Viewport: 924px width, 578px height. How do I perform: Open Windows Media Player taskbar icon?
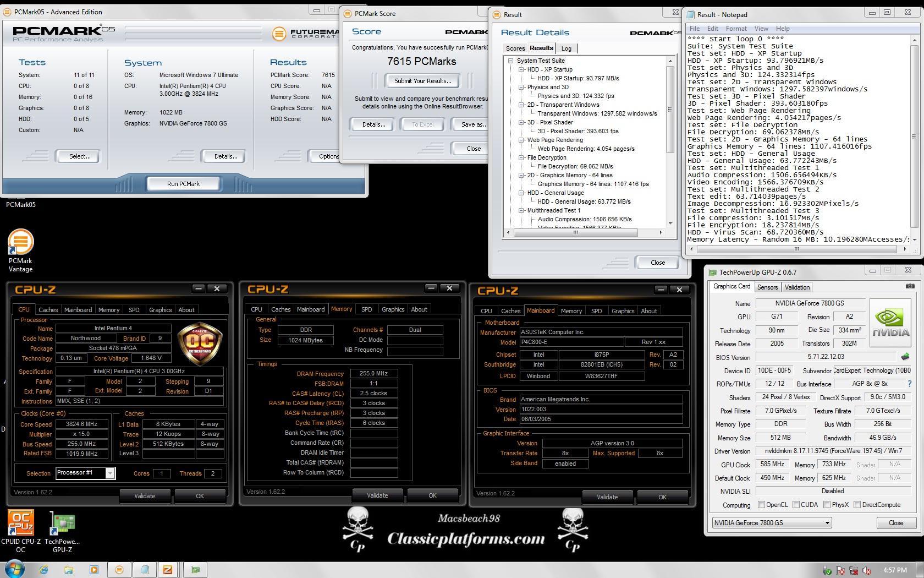tap(94, 570)
